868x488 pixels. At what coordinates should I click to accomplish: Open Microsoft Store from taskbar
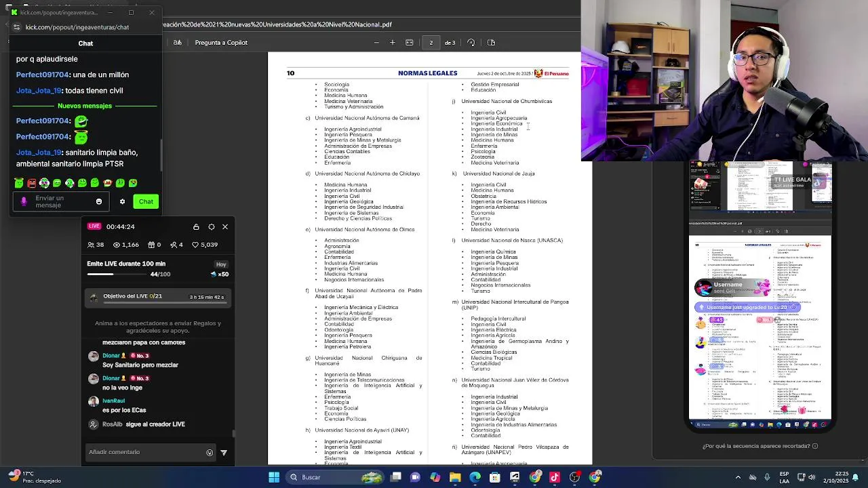tap(495, 477)
